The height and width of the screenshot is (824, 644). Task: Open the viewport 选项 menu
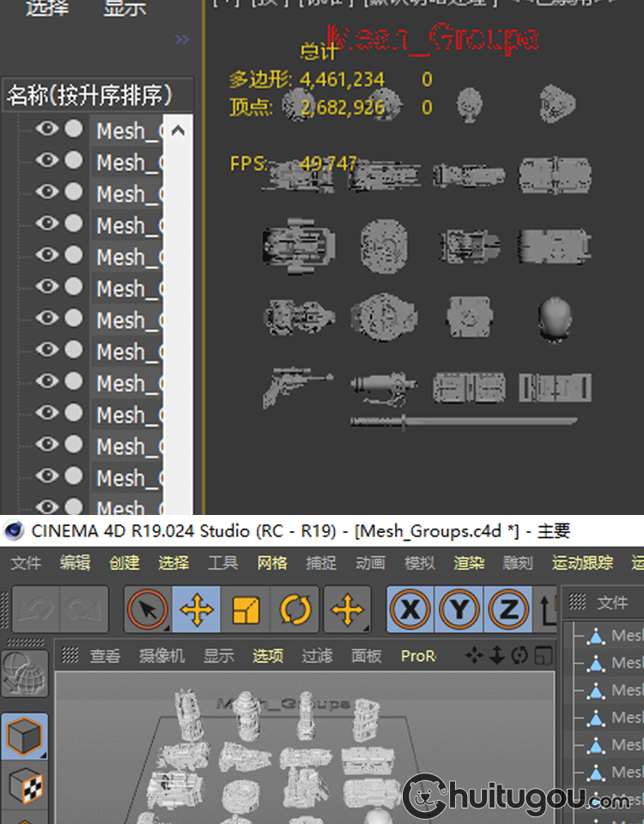[x=268, y=656]
